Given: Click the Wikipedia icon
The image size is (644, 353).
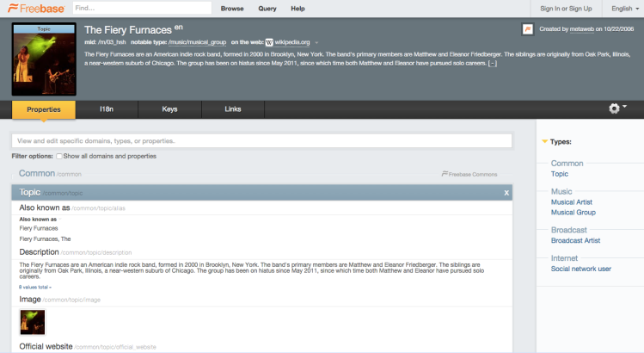Looking at the screenshot, I should coord(269,42).
